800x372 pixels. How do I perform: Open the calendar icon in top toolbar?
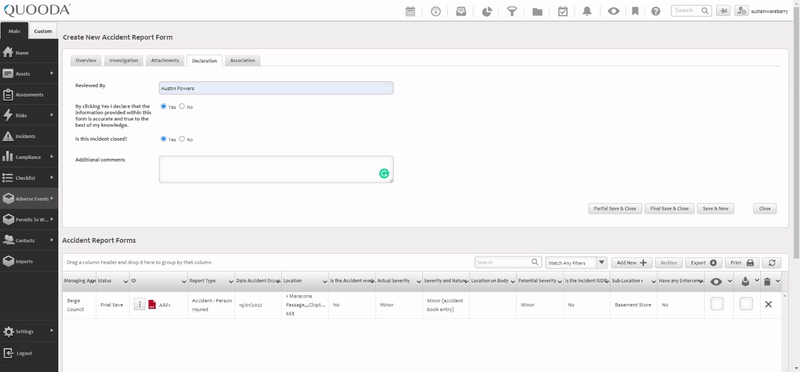[x=410, y=11]
